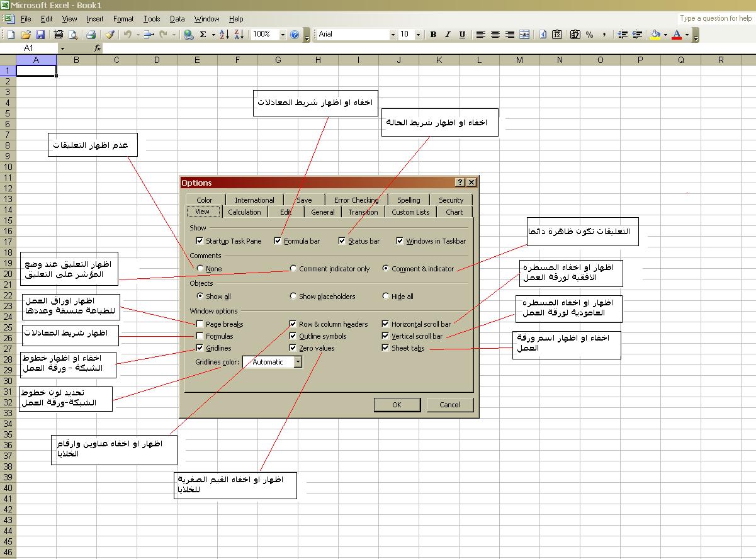Save the workbook with the floppy disk icon
The width and height of the screenshot is (756, 559).
click(40, 35)
